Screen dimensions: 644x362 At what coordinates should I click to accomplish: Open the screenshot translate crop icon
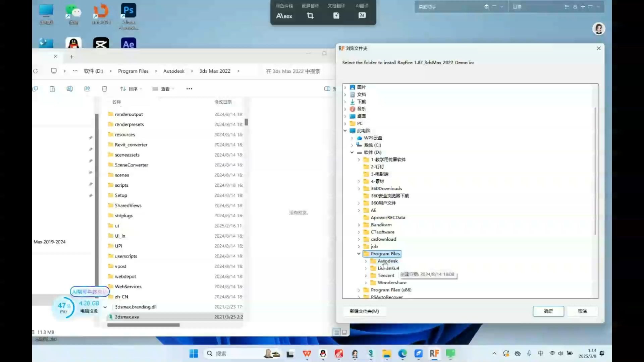tap(310, 15)
